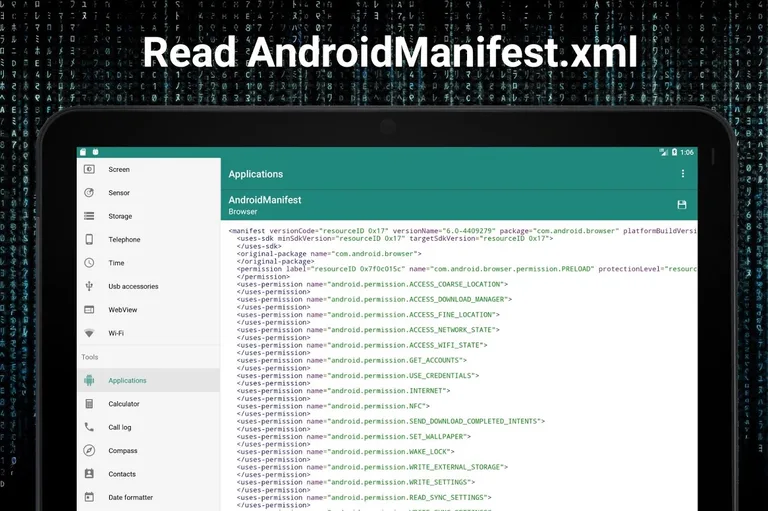The image size is (768, 511).
Task: Click the Tools section header
Action: 90,357
